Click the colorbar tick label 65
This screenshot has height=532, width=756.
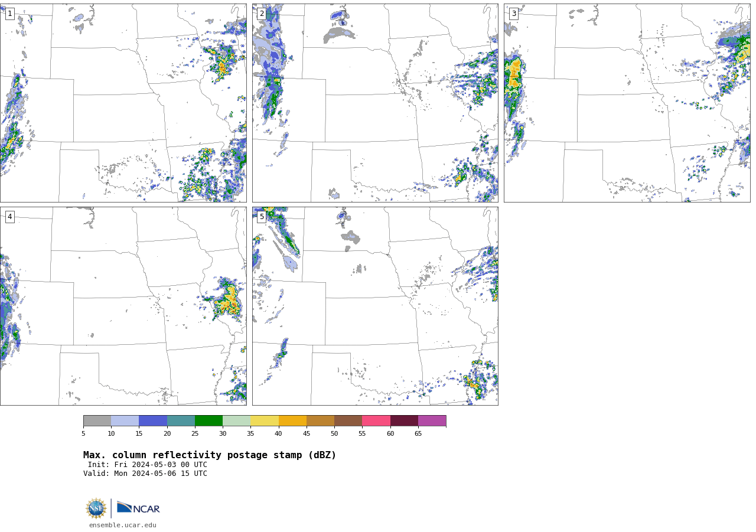[418, 434]
